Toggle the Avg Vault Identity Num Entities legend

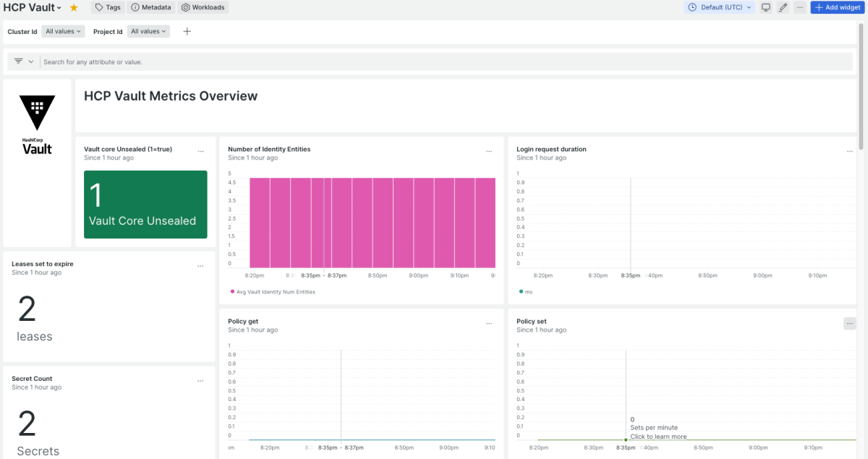(273, 292)
